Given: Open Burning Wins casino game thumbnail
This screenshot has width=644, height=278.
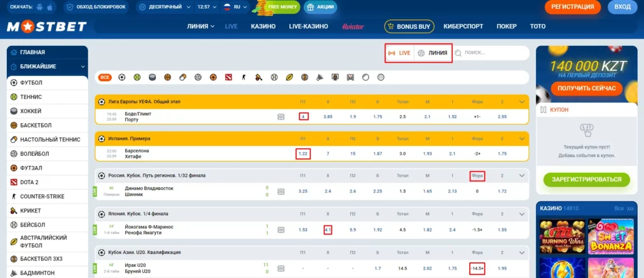Looking at the screenshot, I should tap(562, 237).
